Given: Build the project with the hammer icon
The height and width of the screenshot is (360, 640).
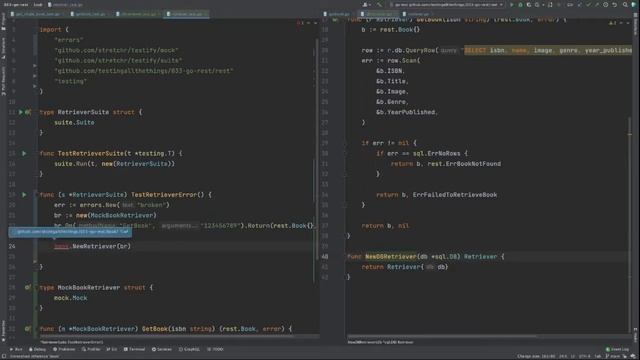Looking at the screenshot, I should 379,4.
